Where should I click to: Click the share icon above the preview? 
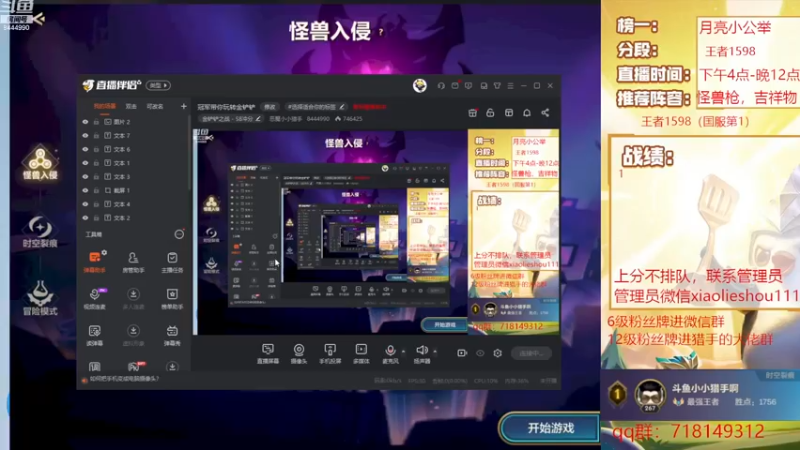coord(545,113)
